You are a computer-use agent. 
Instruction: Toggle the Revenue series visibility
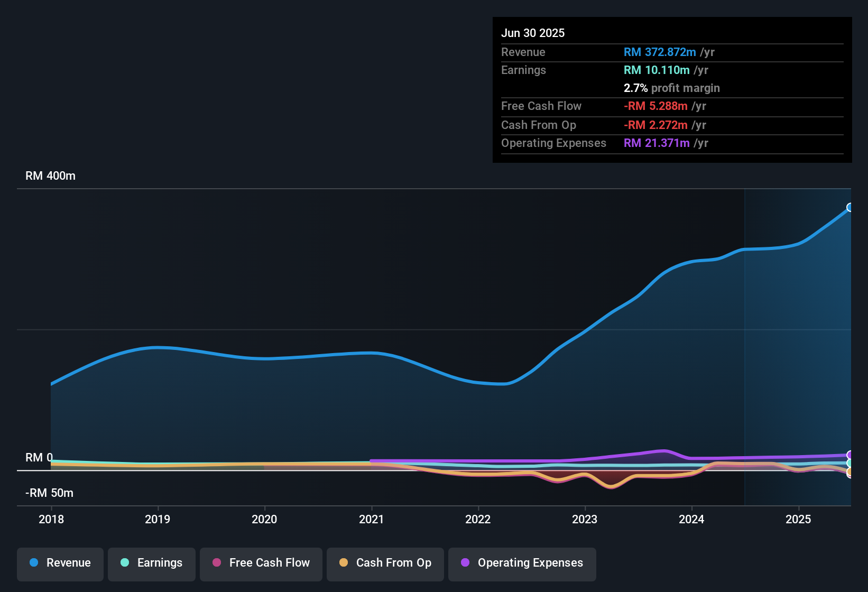click(x=60, y=563)
